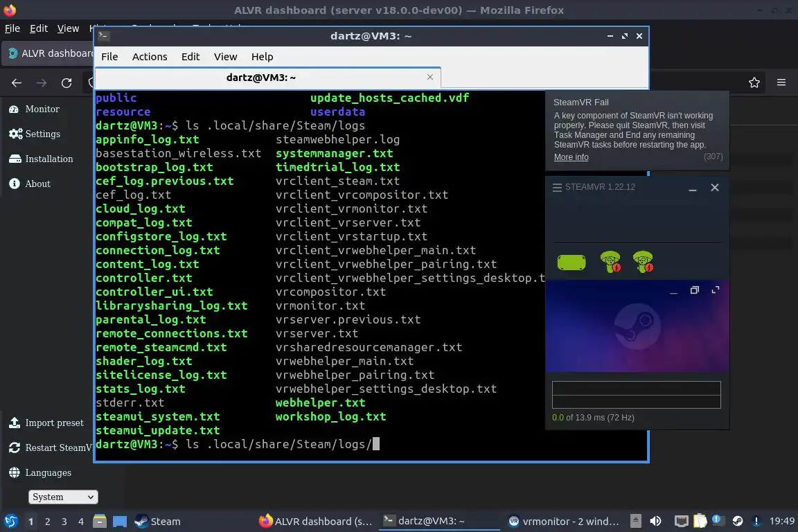Viewport: 798px width, 532px height.
Task: Open clipboard manager tray icon
Action: [x=700, y=521]
